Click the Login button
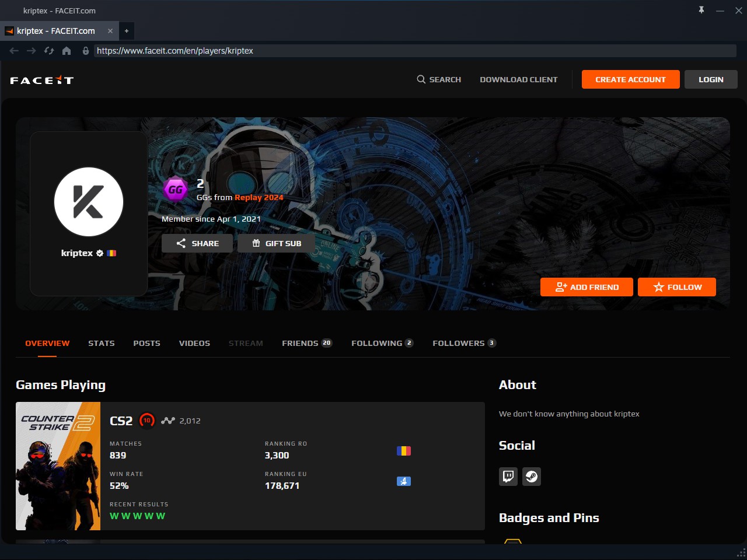The height and width of the screenshot is (560, 747). pos(711,79)
